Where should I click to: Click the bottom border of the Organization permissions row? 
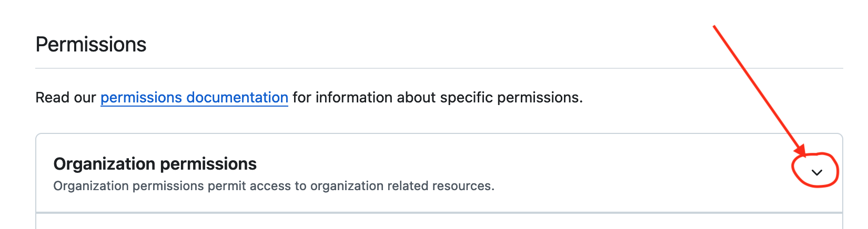439,213
